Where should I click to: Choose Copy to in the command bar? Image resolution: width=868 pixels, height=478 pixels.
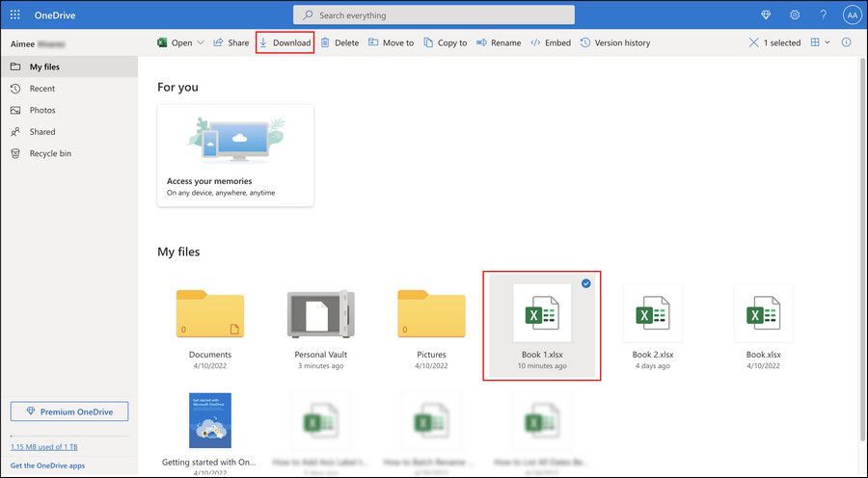point(445,42)
